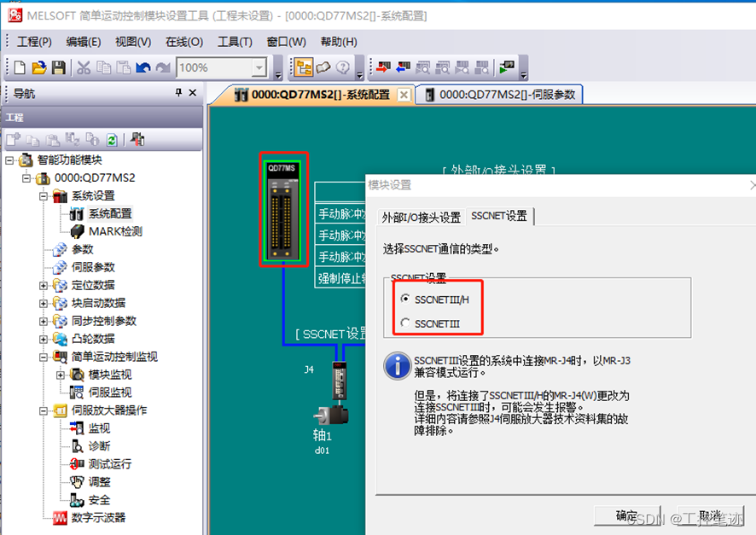Click the Help question mark icon

coord(343,67)
